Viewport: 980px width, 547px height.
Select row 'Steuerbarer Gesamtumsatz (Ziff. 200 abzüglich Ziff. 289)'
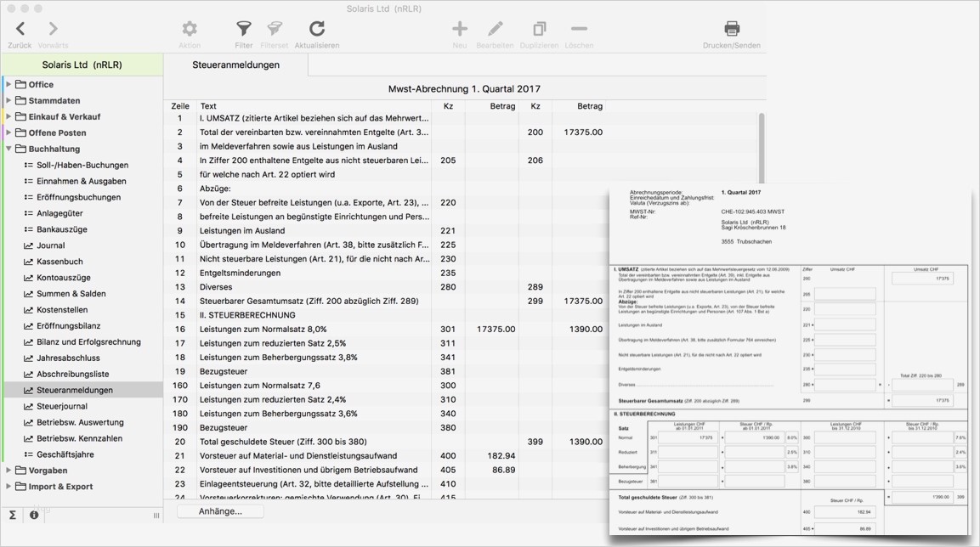point(388,301)
